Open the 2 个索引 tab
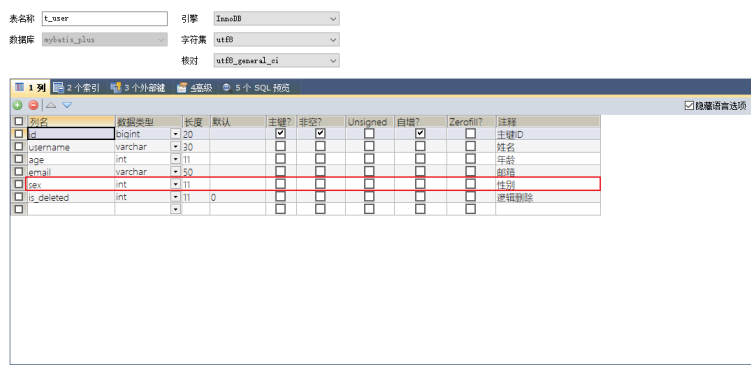The image size is (751, 366). point(77,87)
